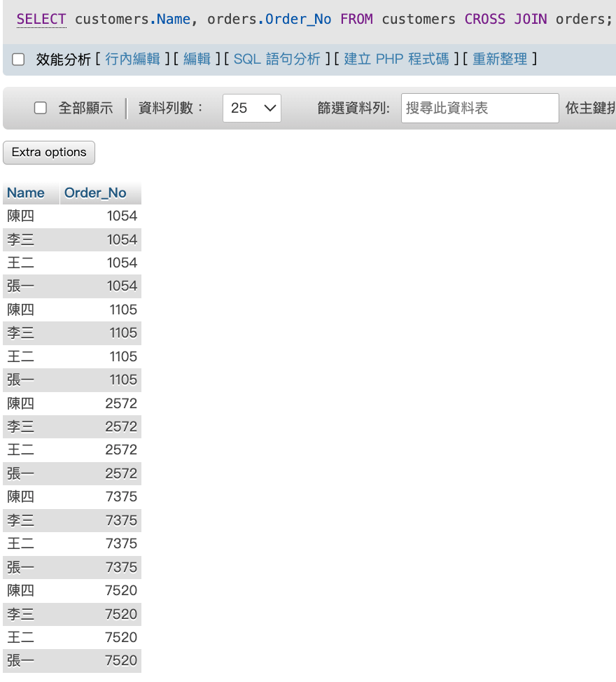This screenshot has width=616, height=682.
Task: Select the first row with 陳四
Action: [21, 216]
